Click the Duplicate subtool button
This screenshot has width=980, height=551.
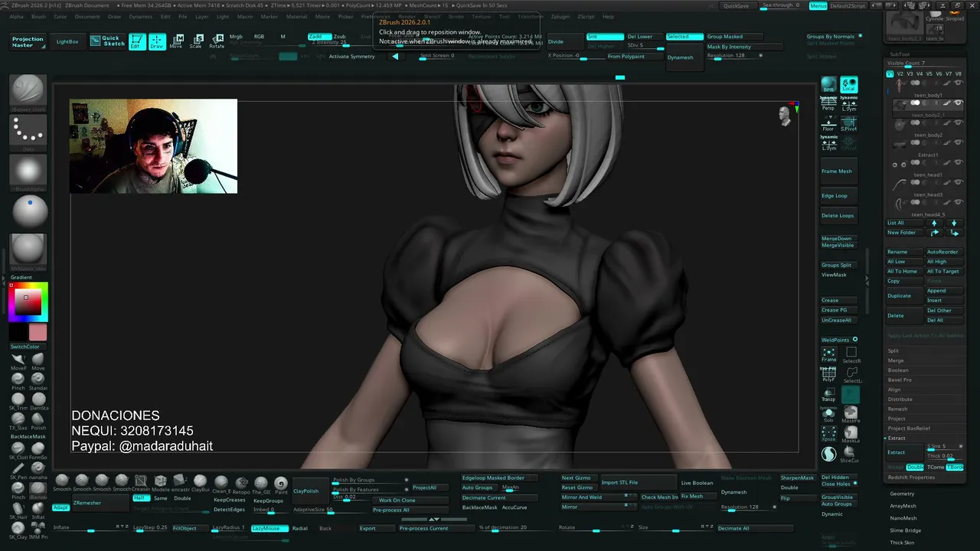(x=904, y=295)
